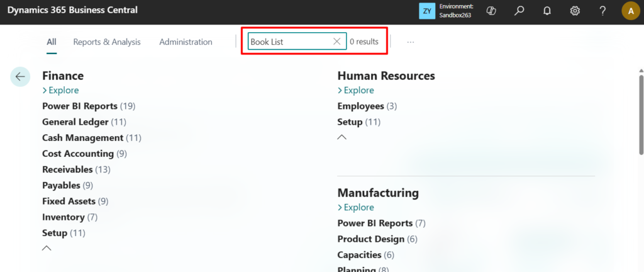644x272 pixels.
Task: Open the more options ellipsis
Action: pos(411,42)
